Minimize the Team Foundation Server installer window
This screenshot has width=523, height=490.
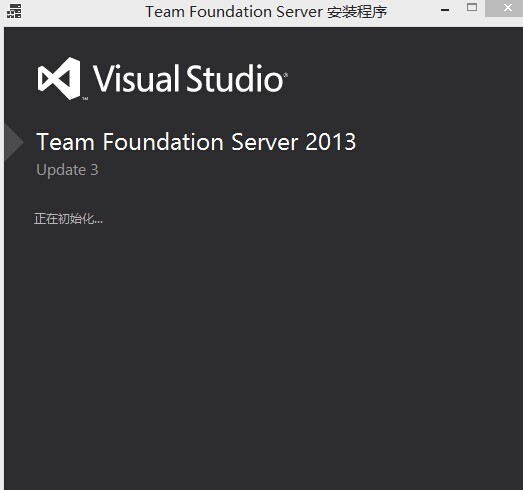(445, 10)
